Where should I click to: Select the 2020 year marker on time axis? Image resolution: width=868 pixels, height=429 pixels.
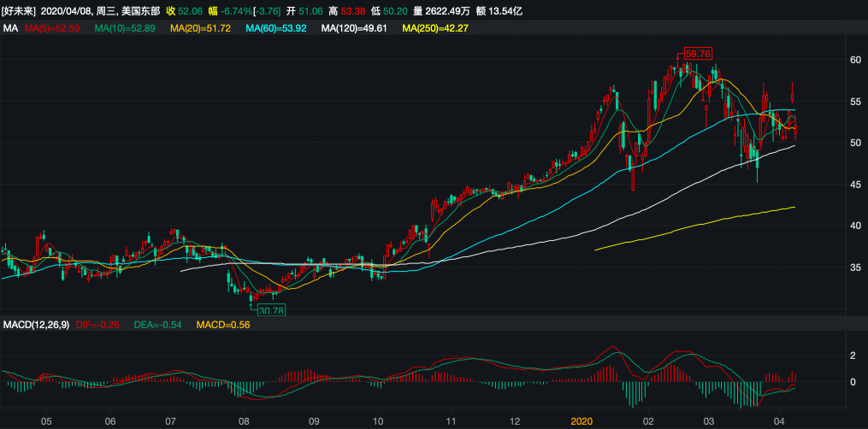[x=582, y=421]
